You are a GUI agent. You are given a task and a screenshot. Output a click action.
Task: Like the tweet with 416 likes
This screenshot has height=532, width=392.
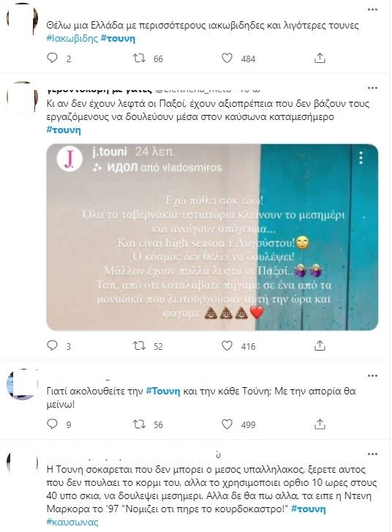[227, 345]
